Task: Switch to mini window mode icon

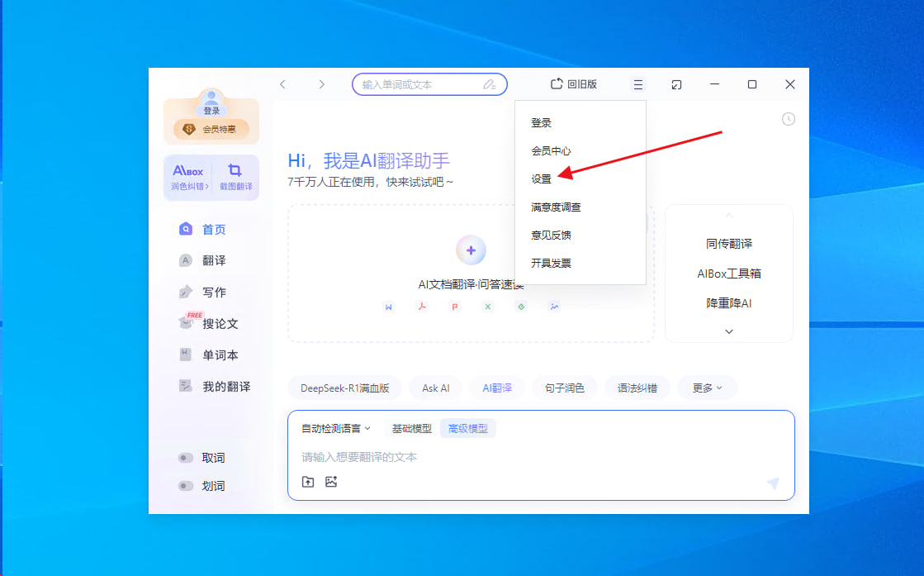Action: (676, 85)
